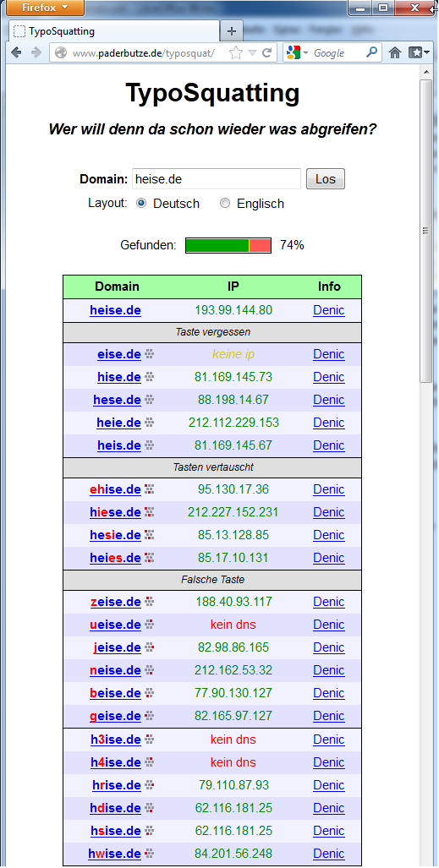The image size is (439, 868).
Task: Open the Firefox menu button dropdown
Action: (x=45, y=8)
